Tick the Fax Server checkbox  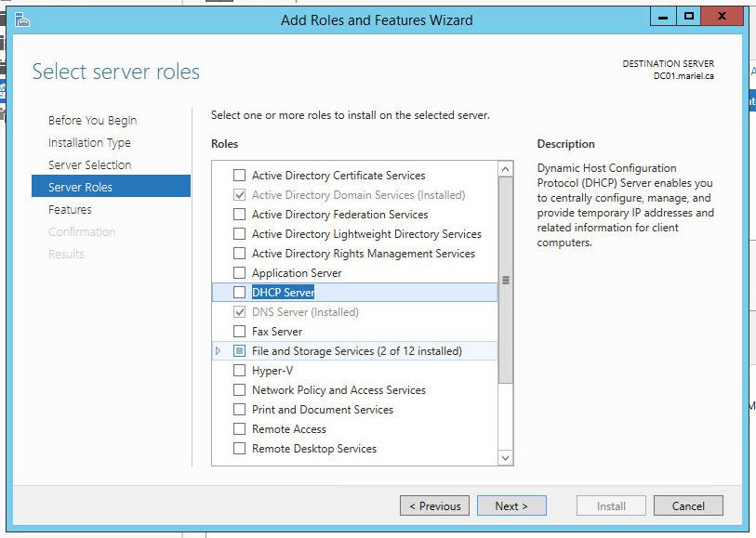pos(240,332)
